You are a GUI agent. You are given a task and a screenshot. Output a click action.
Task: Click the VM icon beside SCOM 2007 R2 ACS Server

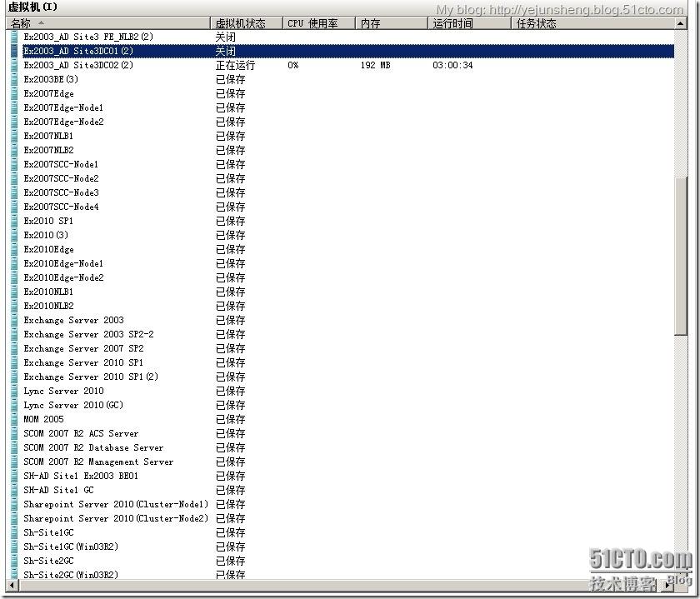[x=14, y=434]
